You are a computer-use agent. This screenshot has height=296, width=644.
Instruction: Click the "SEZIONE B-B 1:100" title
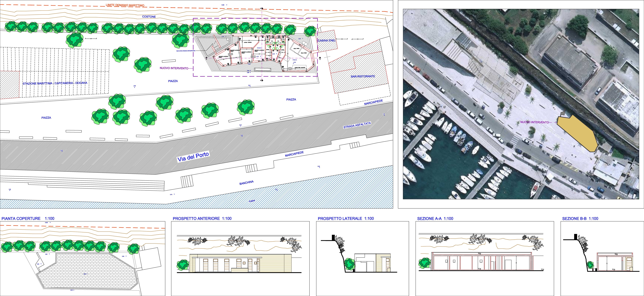(x=580, y=218)
